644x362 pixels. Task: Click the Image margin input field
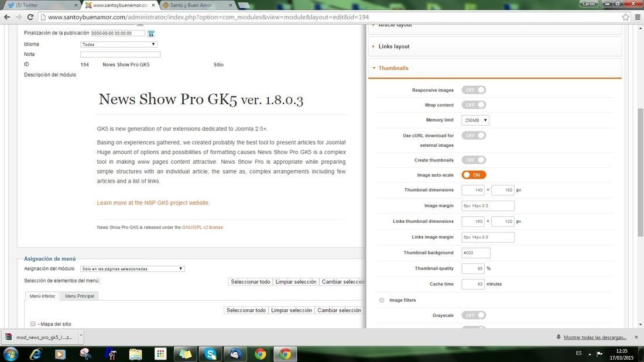tap(488, 206)
